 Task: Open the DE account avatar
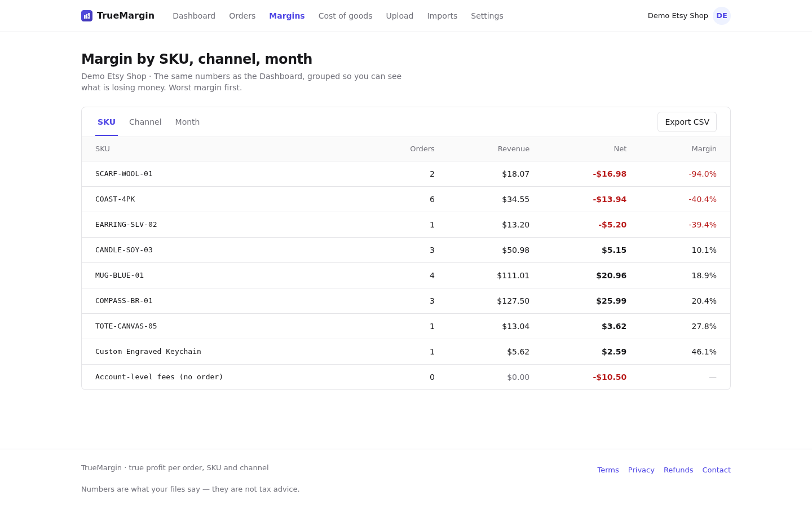pyautogui.click(x=722, y=16)
